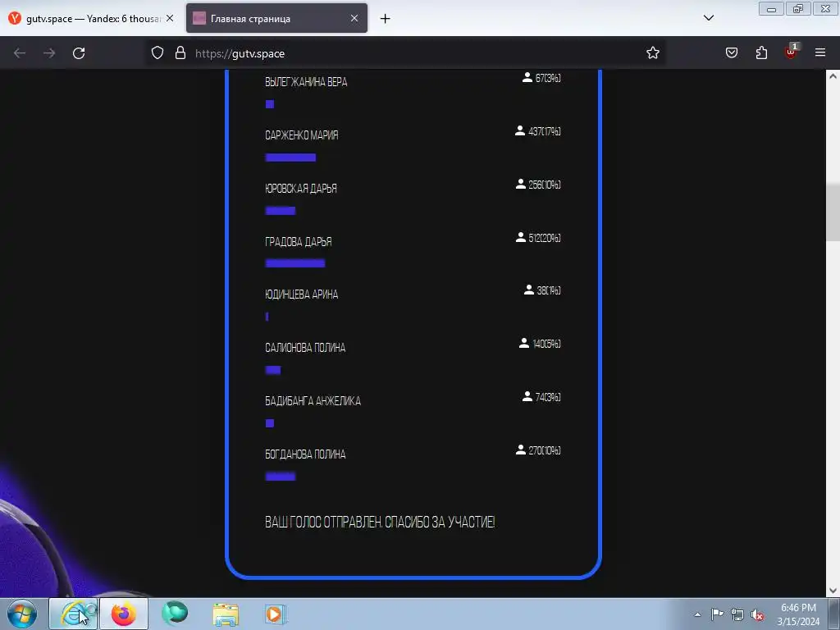Click the name БАДИБАНГА АНЖЕЛИКА
The height and width of the screenshot is (630, 840).
[x=313, y=400]
